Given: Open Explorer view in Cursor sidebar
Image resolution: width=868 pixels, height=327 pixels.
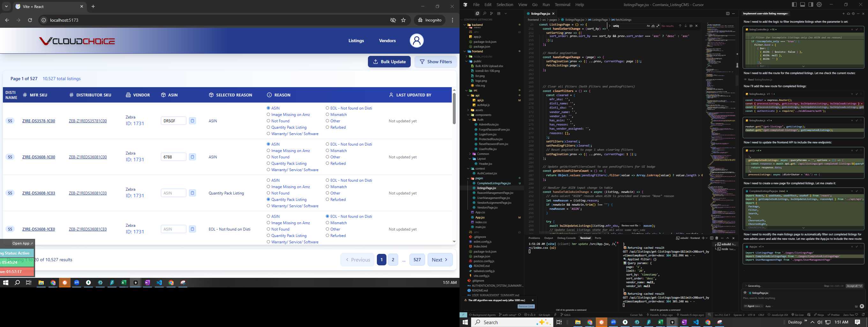Looking at the screenshot, I should click(477, 13).
